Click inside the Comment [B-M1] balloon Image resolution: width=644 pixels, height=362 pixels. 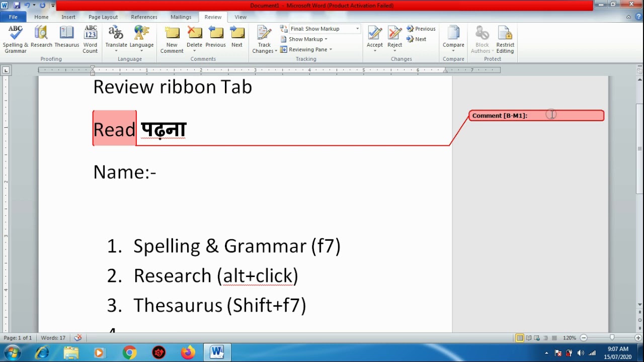tap(536, 116)
